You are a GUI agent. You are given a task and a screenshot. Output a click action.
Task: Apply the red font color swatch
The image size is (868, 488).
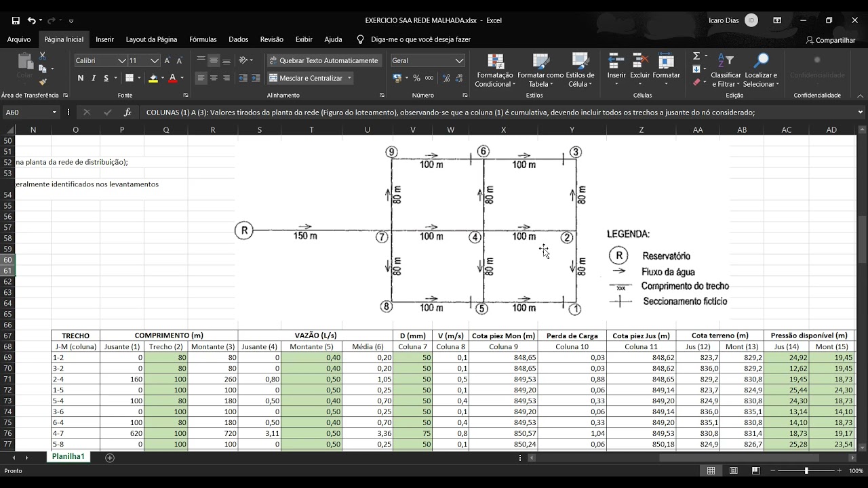click(x=173, y=78)
